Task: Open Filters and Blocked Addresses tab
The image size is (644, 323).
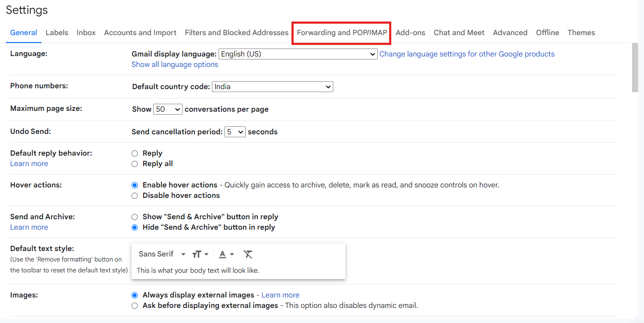Action: [x=237, y=33]
